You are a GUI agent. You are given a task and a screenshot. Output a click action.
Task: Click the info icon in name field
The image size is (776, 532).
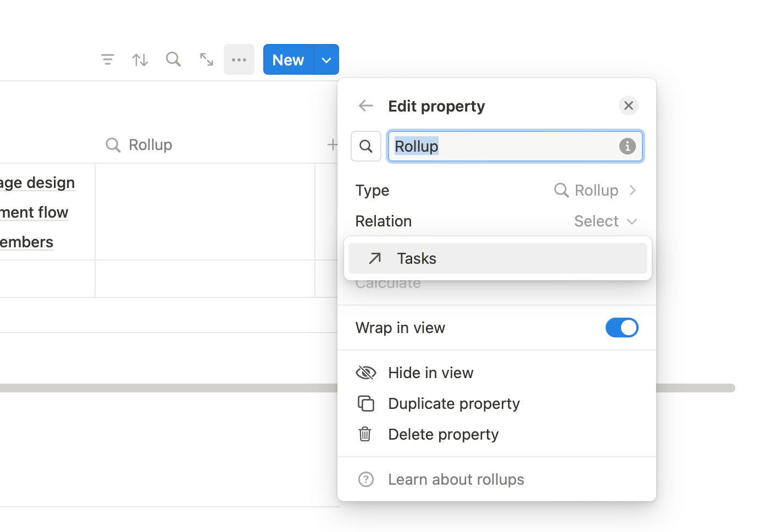627,146
